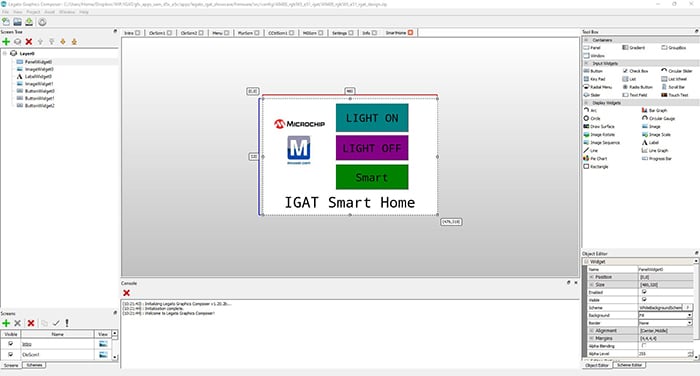Click the Schemes tab button at bottom left
Image resolution: width=700 pixels, height=376 pixels.
pos(34,365)
